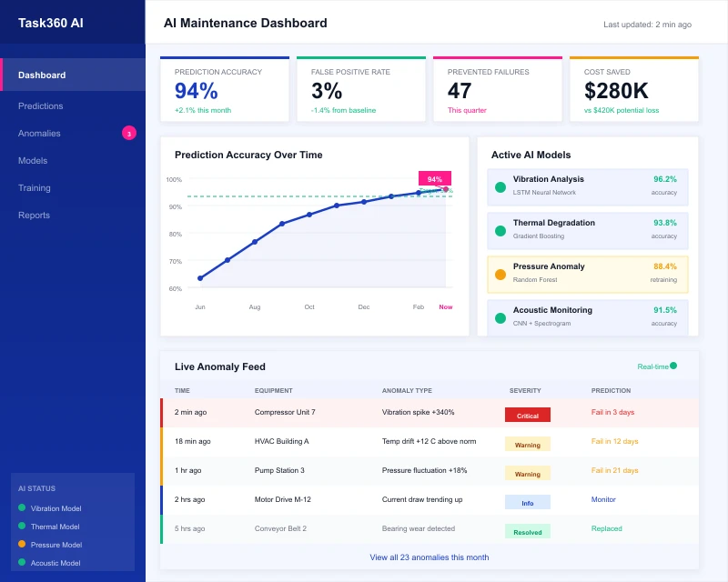Click the EQUIPMENT column header

pyautogui.click(x=274, y=390)
